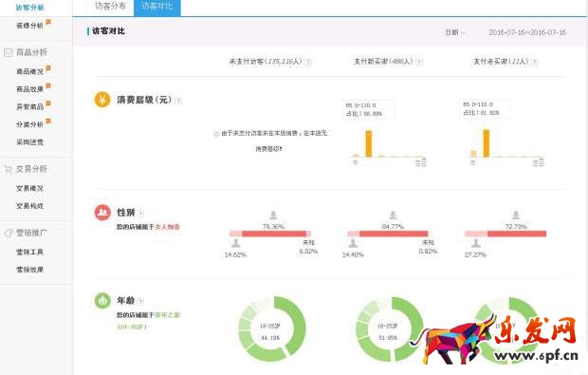The height and width of the screenshot is (375, 588).
Task: Open 访客分析 in the sidebar
Action: click(x=29, y=8)
